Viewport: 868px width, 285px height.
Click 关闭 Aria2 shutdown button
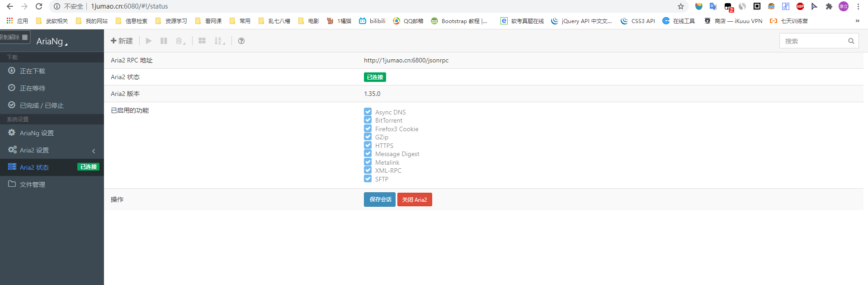(415, 199)
